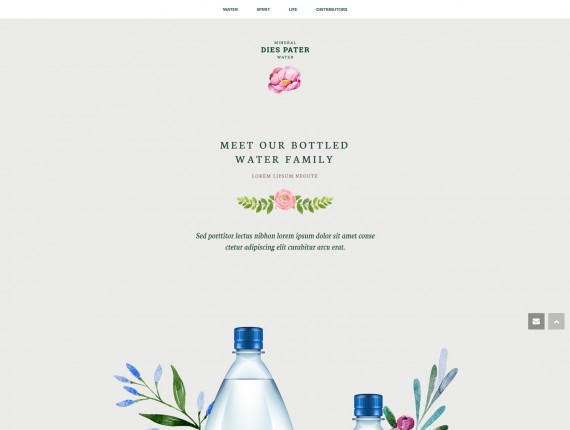570x430 pixels.
Task: Click the pink peony logo flower
Action: pyautogui.click(x=285, y=80)
